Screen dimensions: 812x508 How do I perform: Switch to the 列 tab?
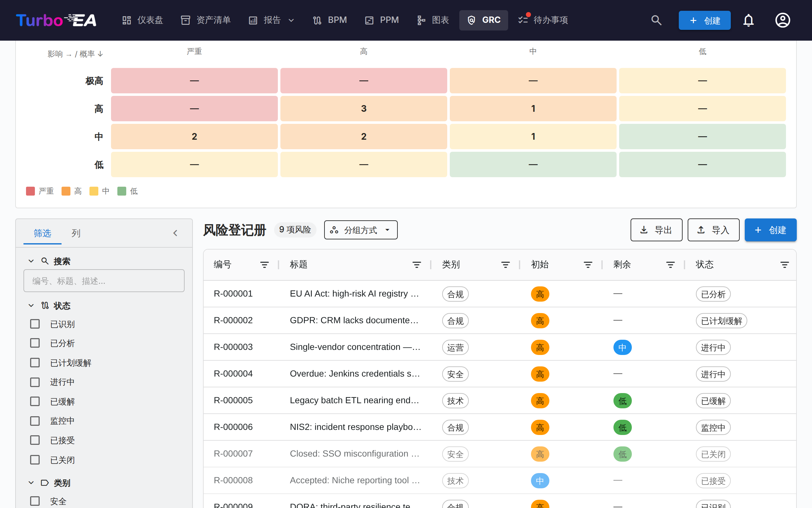76,233
